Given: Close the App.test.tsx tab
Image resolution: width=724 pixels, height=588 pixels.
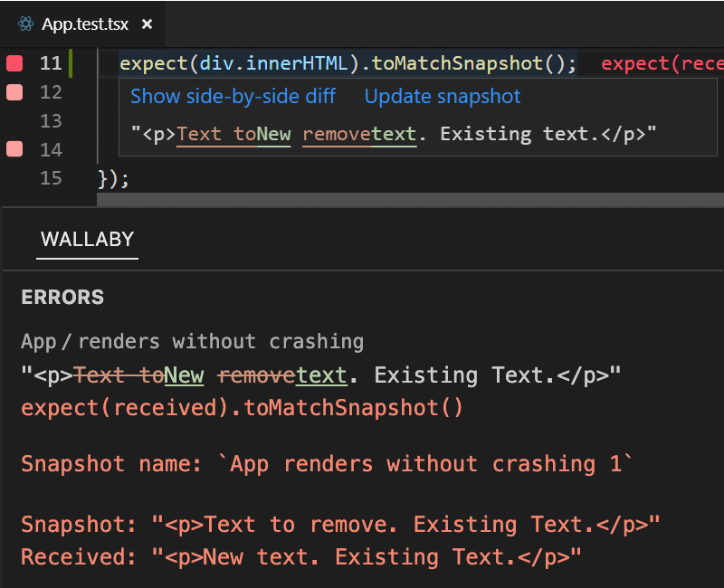Looking at the screenshot, I should (147, 24).
